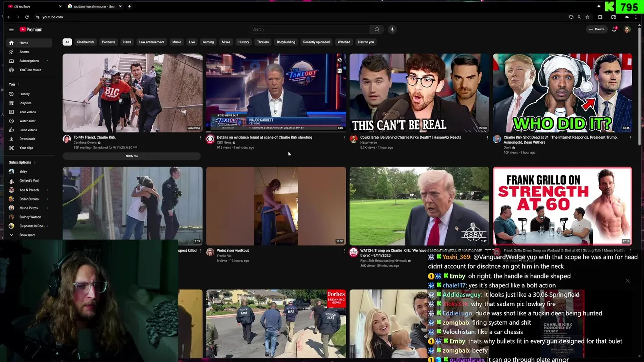Image resolution: width=644 pixels, height=362 pixels.
Task: Open a new browser tab
Action: point(129,6)
